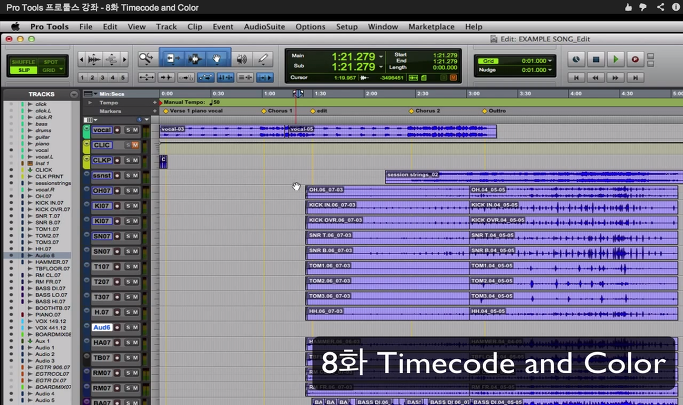Click the MIDI zoom button
683x405 pixels.
coord(111,59)
